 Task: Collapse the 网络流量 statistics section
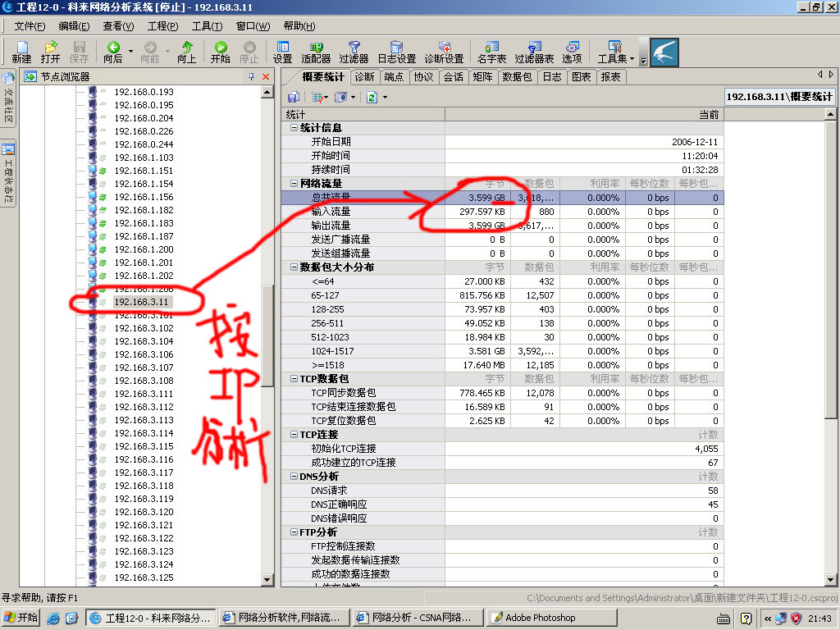[292, 184]
